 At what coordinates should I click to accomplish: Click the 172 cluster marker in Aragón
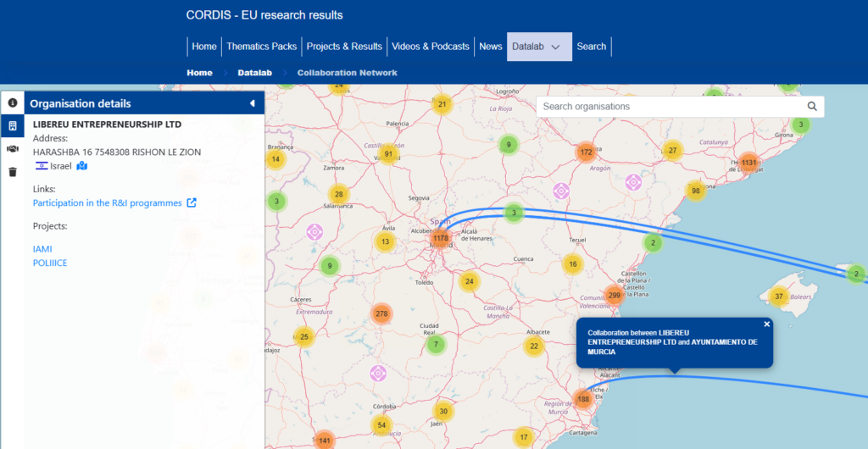pyautogui.click(x=587, y=152)
